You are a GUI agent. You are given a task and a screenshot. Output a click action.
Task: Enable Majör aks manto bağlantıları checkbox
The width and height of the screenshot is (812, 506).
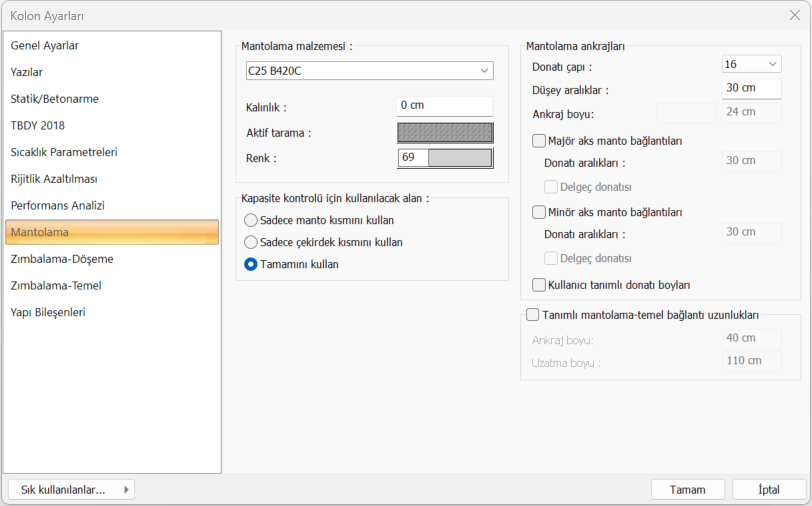tap(539, 141)
